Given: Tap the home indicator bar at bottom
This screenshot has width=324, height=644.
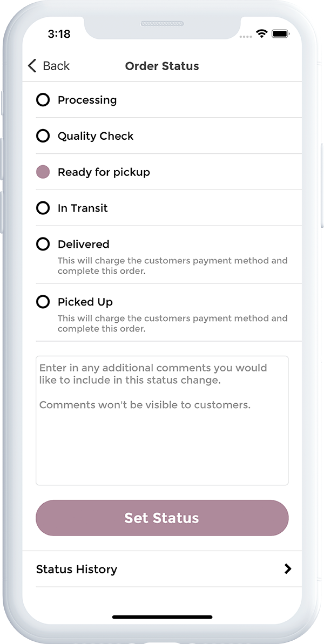Looking at the screenshot, I should (x=162, y=617).
